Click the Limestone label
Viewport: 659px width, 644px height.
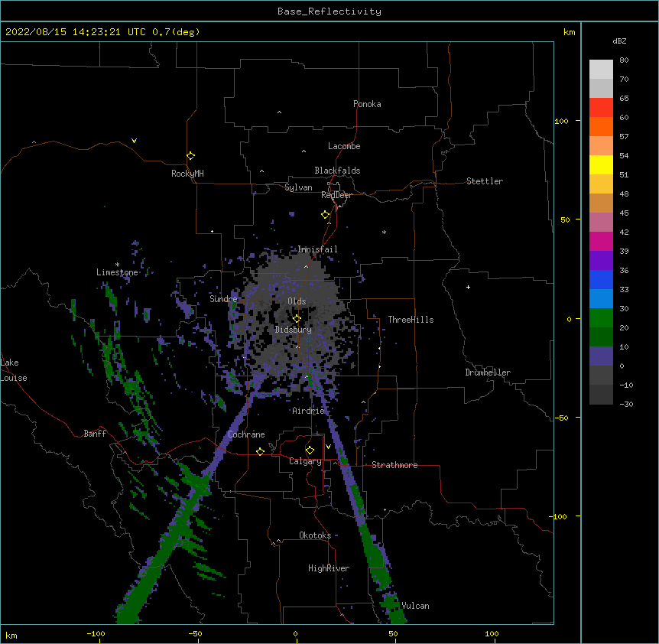coord(117,272)
